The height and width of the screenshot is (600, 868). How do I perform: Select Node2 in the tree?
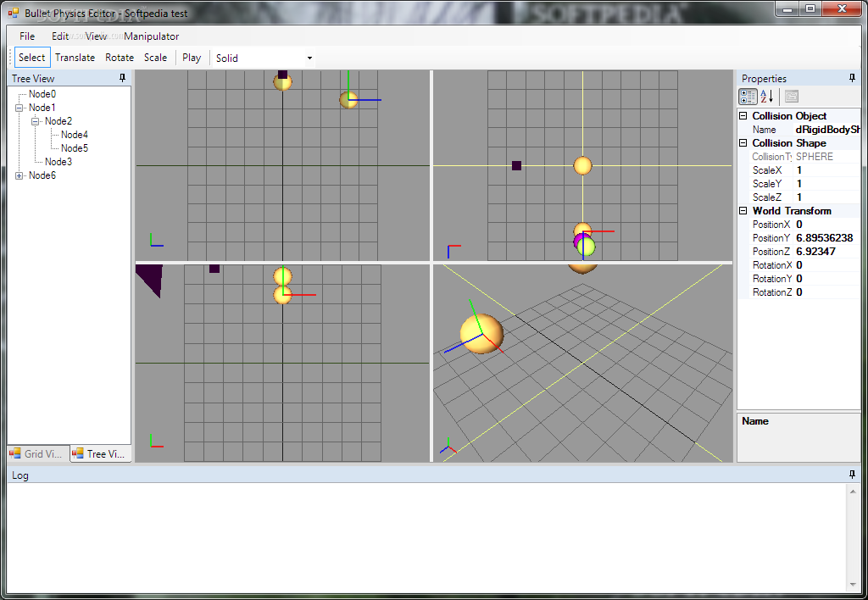pos(58,121)
